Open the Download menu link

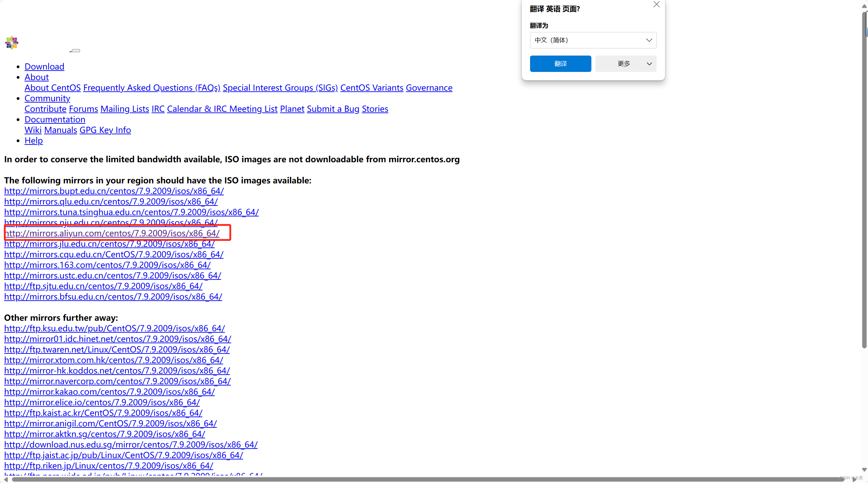pos(44,66)
